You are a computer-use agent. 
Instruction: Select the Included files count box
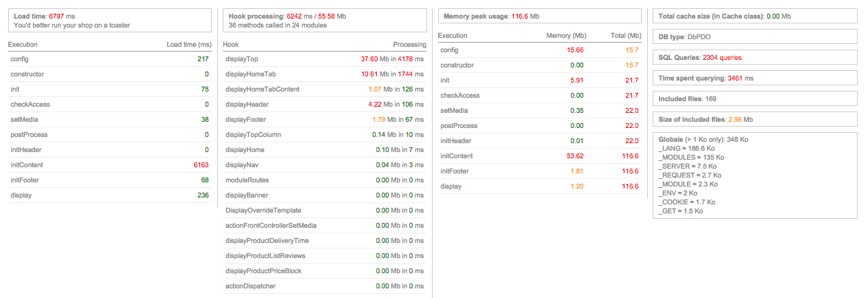click(x=755, y=99)
